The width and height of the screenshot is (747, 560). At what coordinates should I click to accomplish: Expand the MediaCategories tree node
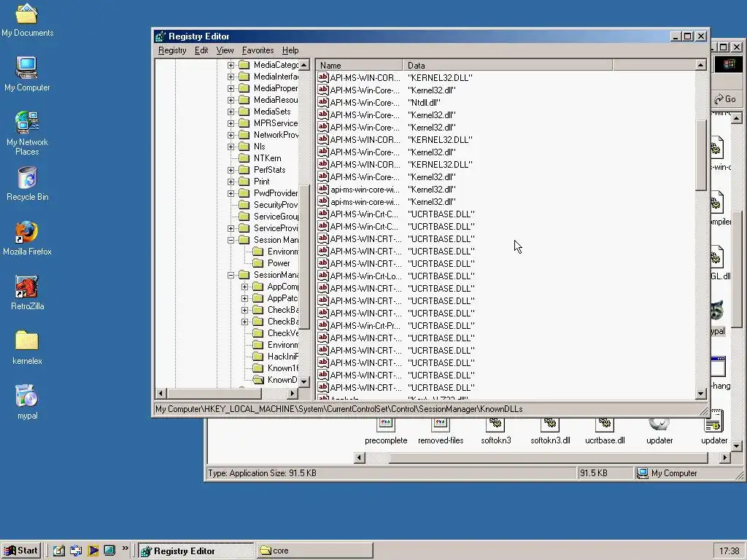click(x=231, y=65)
